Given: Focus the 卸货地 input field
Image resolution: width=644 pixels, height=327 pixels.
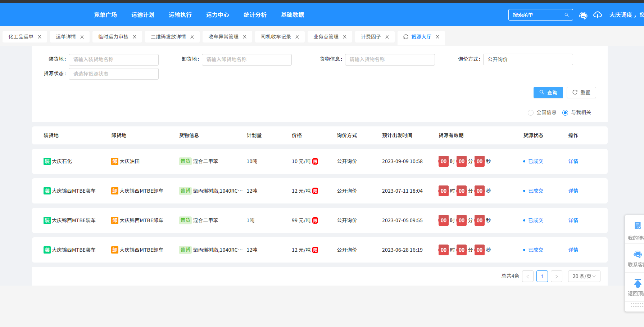Looking at the screenshot, I should pos(247,59).
